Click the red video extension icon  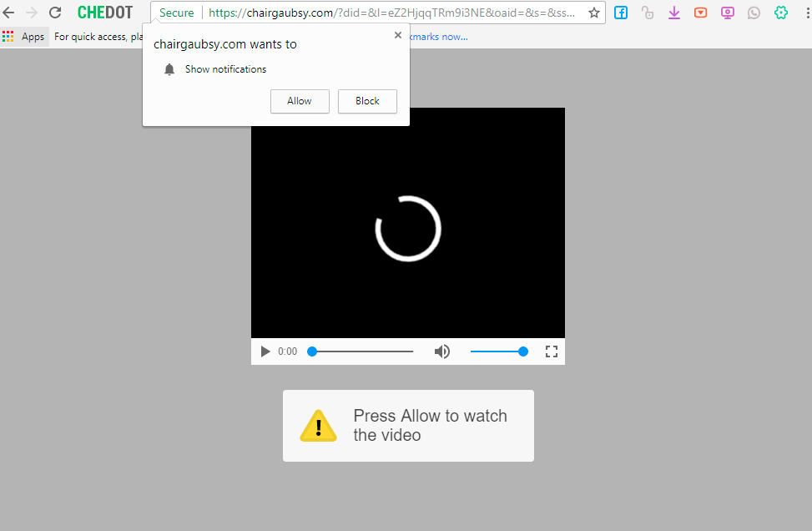click(x=701, y=13)
